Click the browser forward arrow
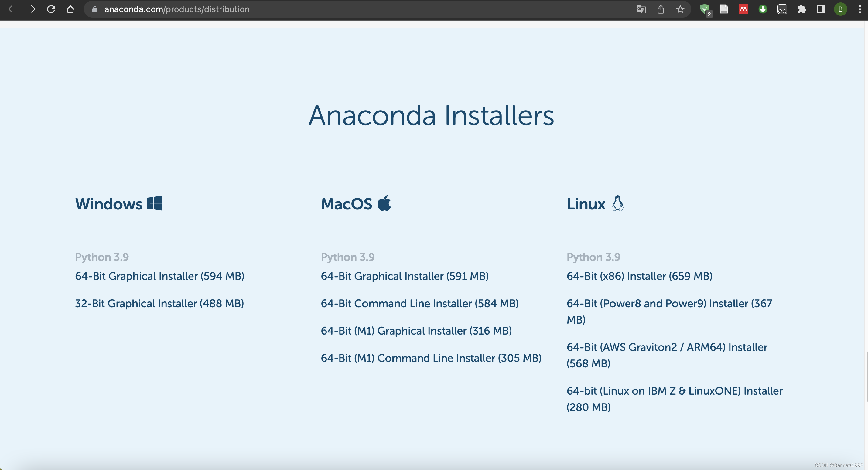868x470 pixels. tap(32, 9)
